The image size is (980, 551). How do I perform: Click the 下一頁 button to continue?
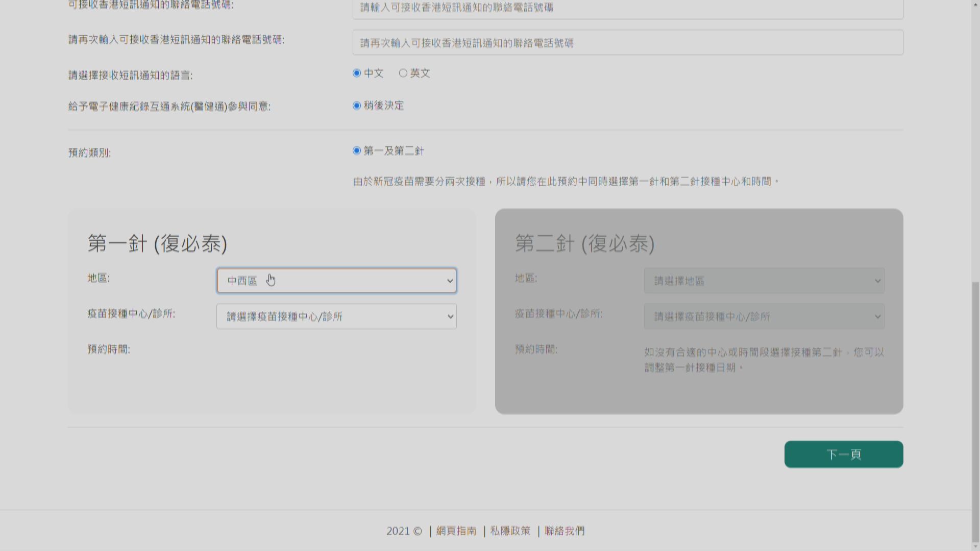coord(843,454)
